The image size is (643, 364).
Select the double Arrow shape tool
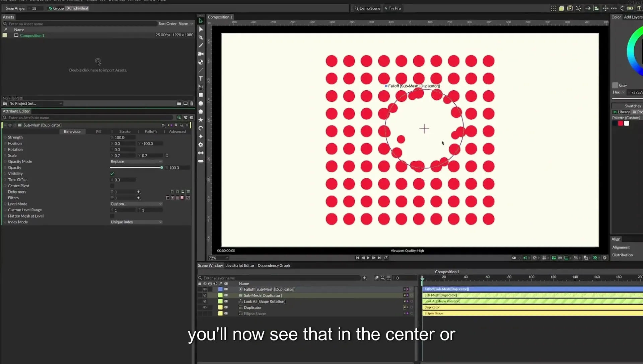[x=201, y=153]
